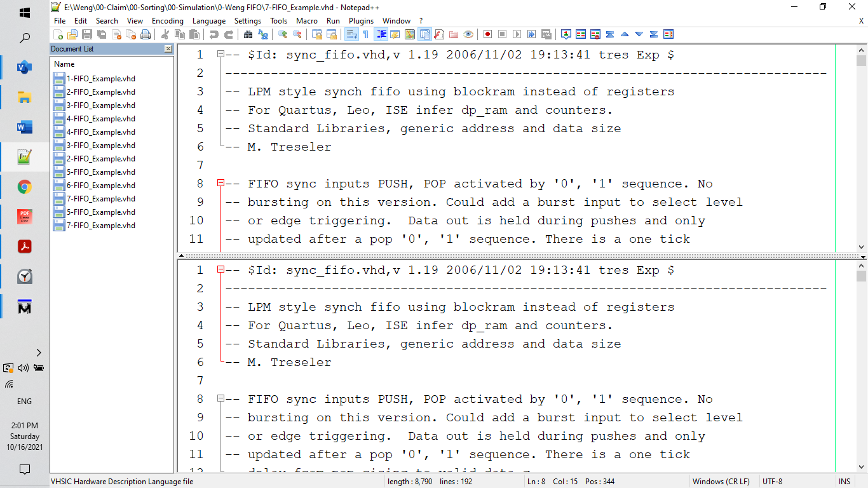868x488 pixels.
Task: Close the current document via toolbar icon
Action: (x=116, y=34)
